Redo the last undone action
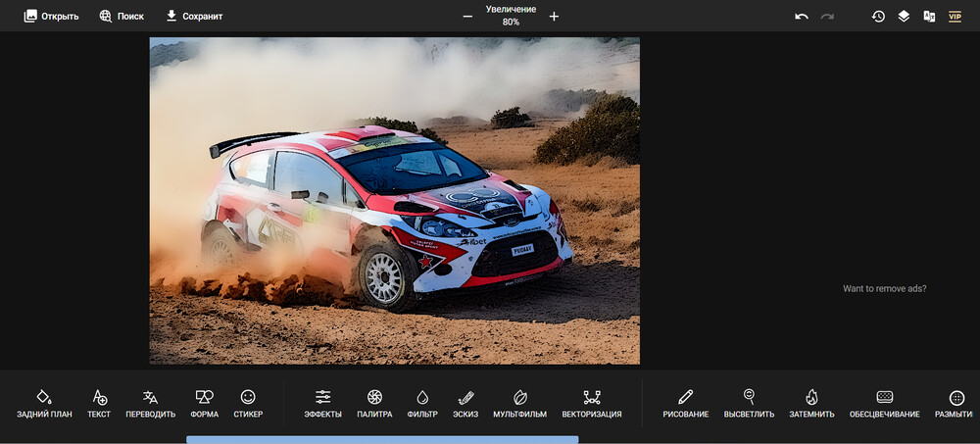The height and width of the screenshot is (444, 980). (x=827, y=17)
